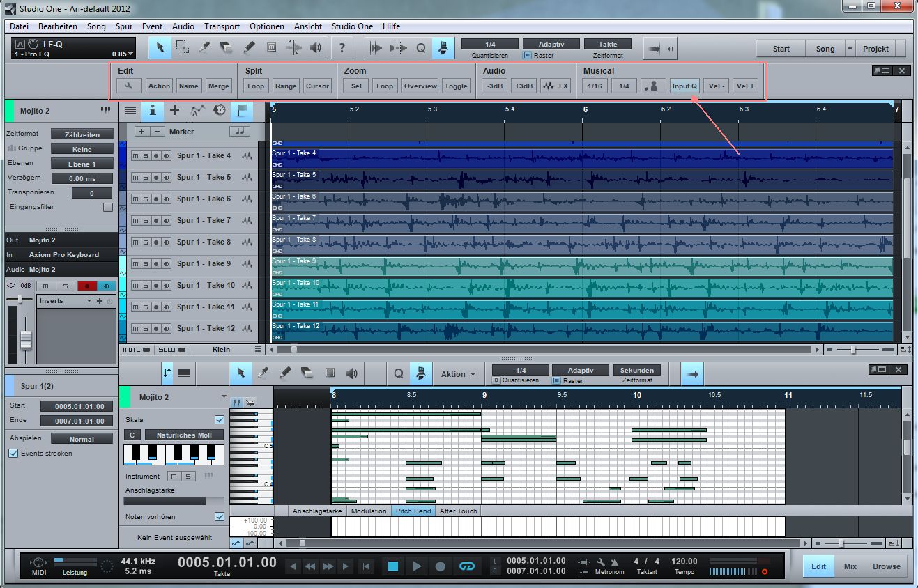Select the Range tool in main toolbar
Viewport: 918px width, 588px height.
click(x=182, y=47)
